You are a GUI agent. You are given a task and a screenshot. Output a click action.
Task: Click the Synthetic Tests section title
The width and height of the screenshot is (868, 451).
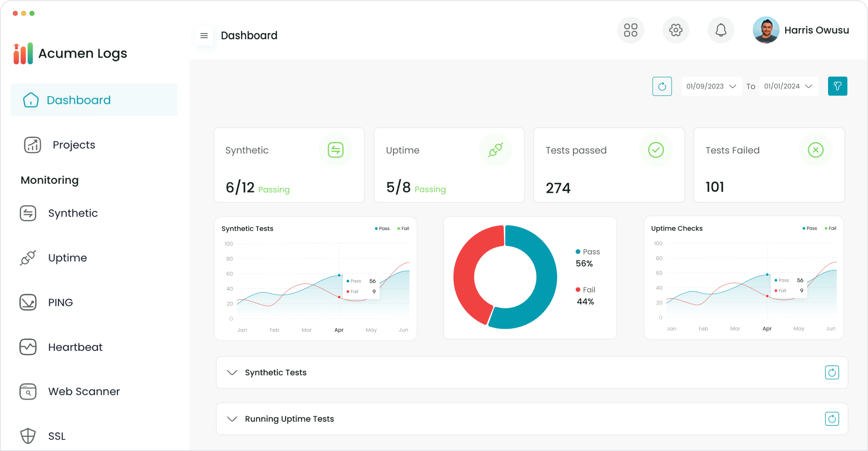pos(276,372)
